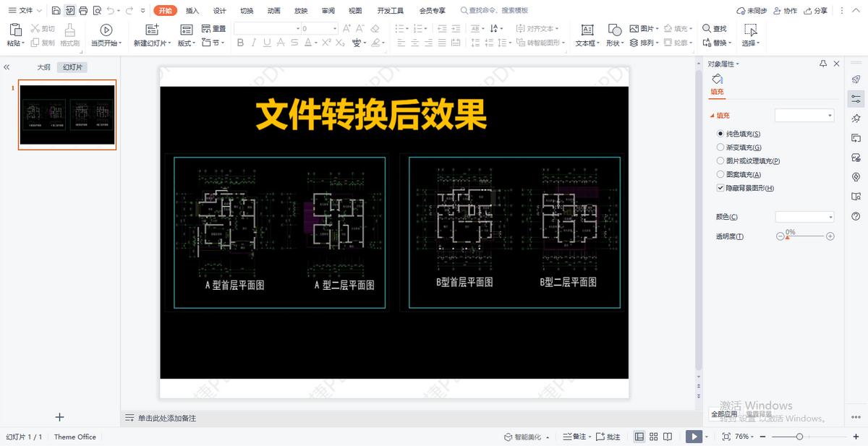Screen dimensions: 868x446
Task: Apply bold formatting with the B icon
Action: tap(239, 43)
